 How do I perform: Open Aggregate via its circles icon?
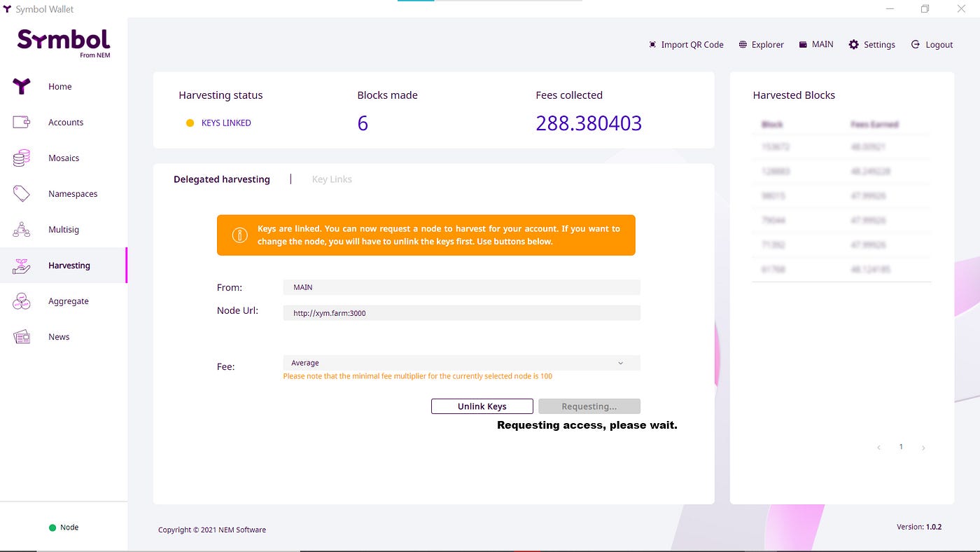pyautogui.click(x=22, y=301)
